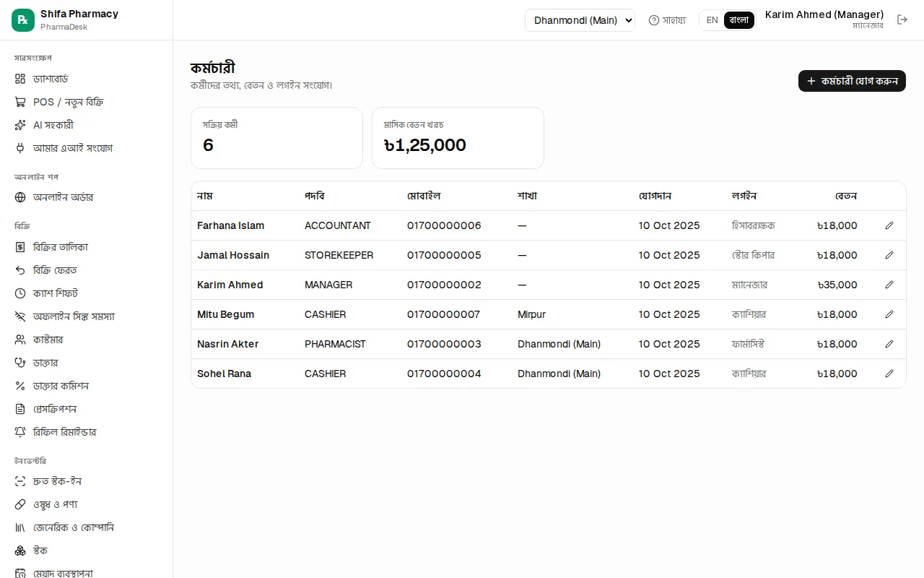Switch language to EN
Screen dimensions: 924x578
(x=712, y=20)
